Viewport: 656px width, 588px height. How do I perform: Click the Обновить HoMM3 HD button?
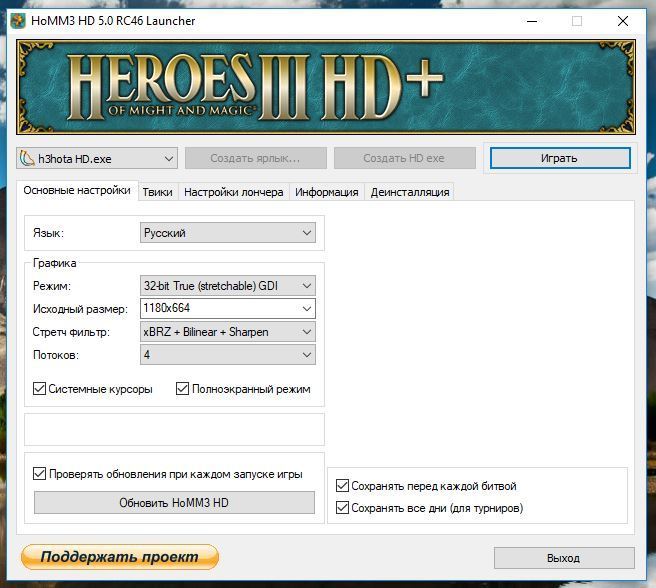[x=174, y=502]
